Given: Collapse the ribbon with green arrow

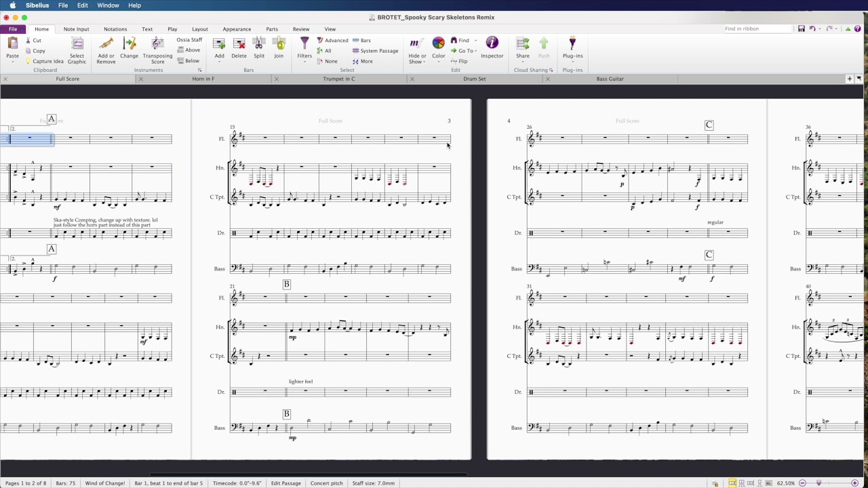Looking at the screenshot, I should point(846,29).
